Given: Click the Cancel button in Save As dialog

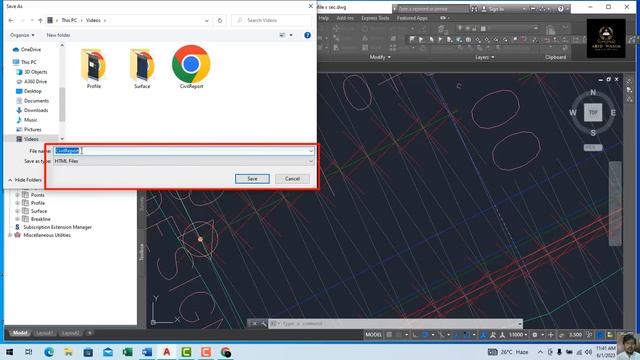Looking at the screenshot, I should (x=292, y=179).
